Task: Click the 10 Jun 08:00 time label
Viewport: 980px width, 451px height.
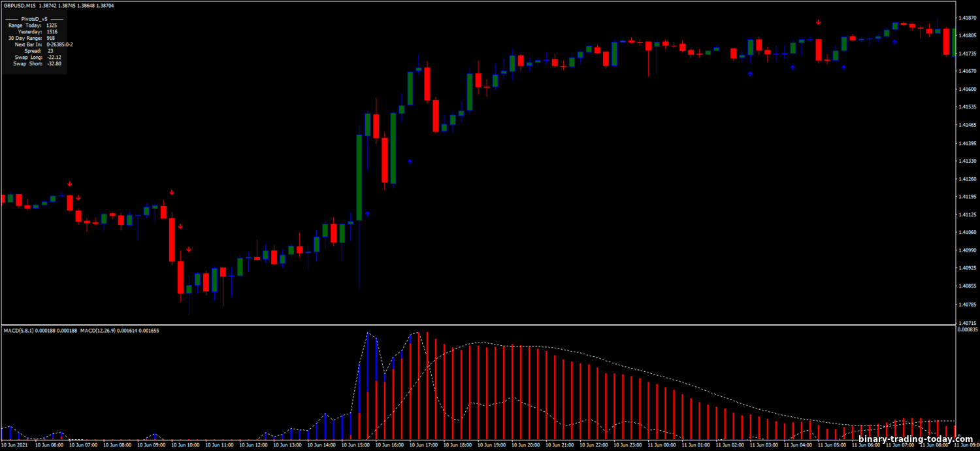Action: pos(117,445)
